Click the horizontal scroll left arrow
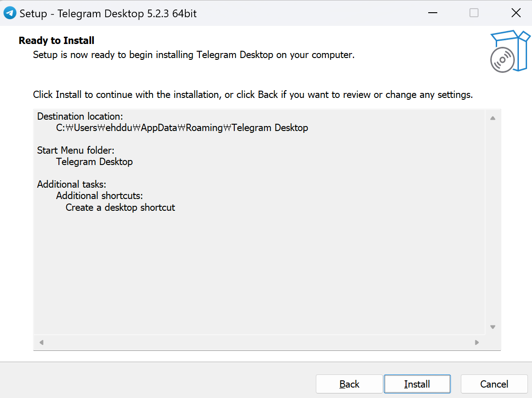Image resolution: width=532 pixels, height=398 pixels. coord(41,342)
